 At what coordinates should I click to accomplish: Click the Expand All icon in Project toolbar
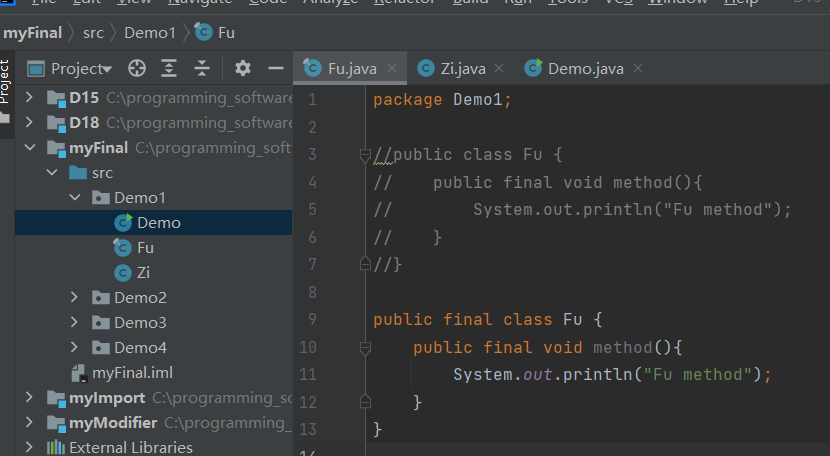point(169,68)
